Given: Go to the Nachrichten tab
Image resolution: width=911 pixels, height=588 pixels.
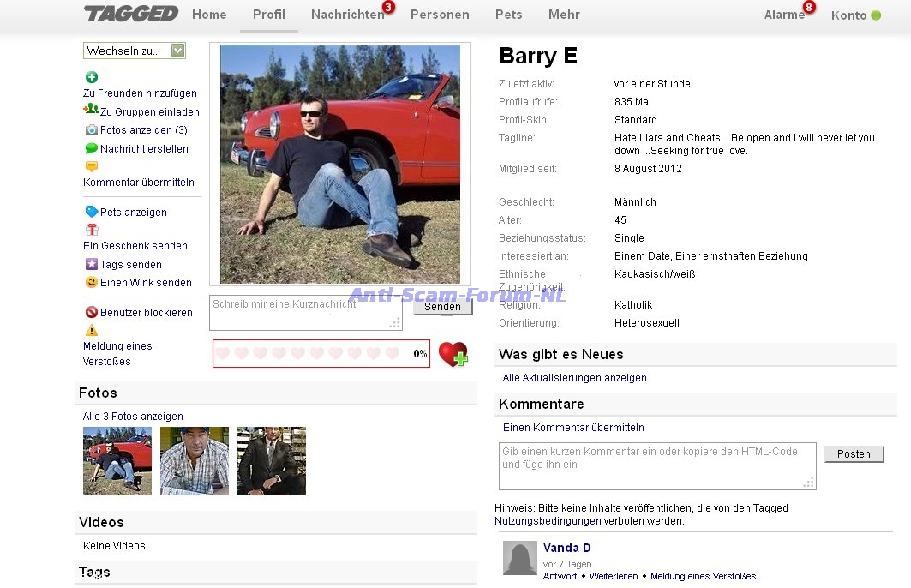Looking at the screenshot, I should click(x=347, y=15).
